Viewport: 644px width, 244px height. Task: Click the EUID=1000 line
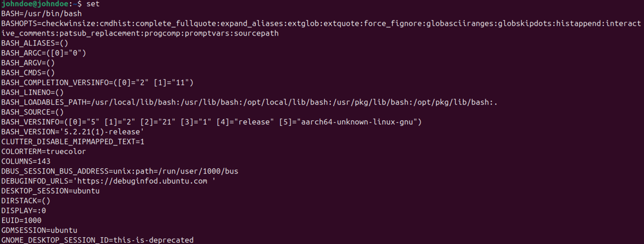(x=21, y=221)
